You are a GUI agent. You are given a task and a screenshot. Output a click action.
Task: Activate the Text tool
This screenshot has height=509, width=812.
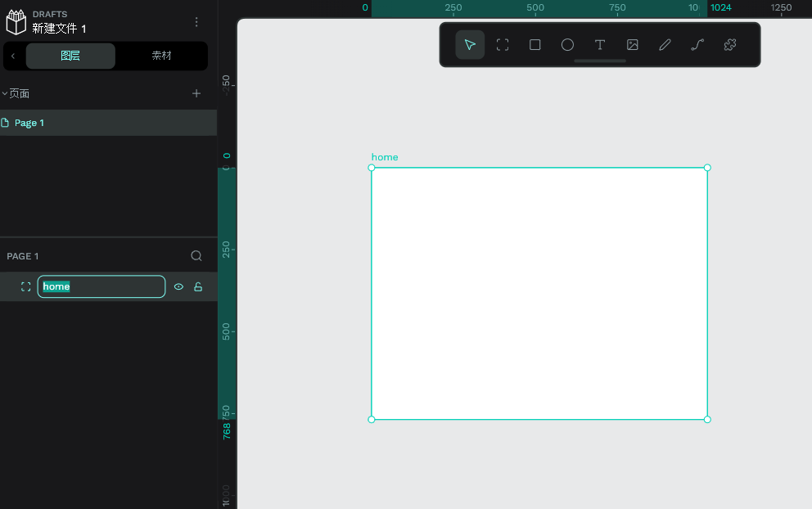pyautogui.click(x=600, y=44)
